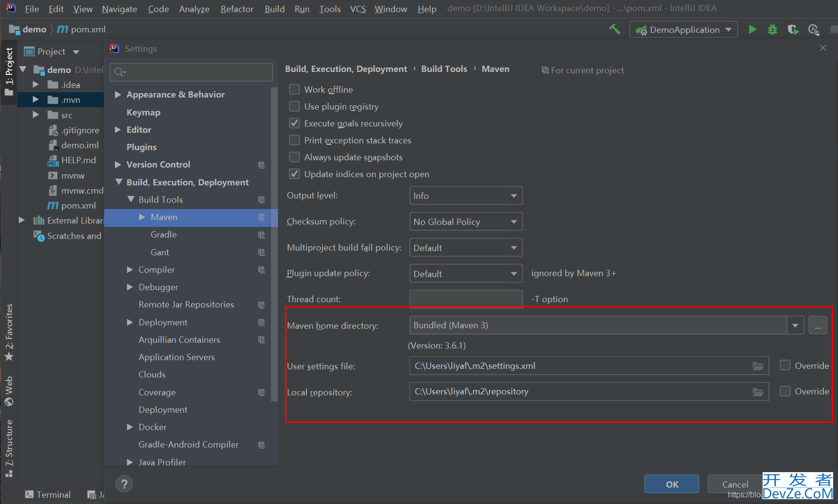838x504 pixels.
Task: Enable Print exception stack traces
Action: 294,140
